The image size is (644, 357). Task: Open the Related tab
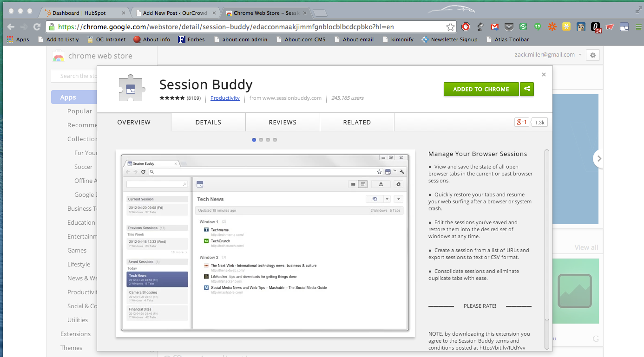[x=357, y=123]
